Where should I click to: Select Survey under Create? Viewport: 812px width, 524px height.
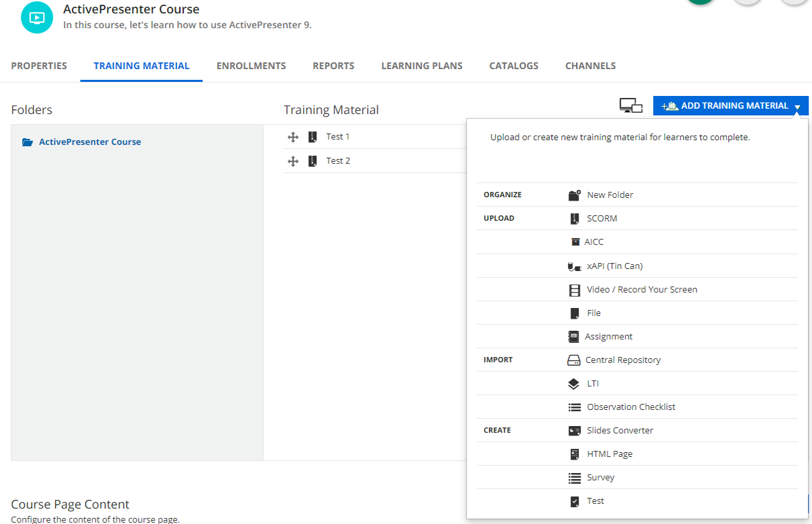point(601,478)
